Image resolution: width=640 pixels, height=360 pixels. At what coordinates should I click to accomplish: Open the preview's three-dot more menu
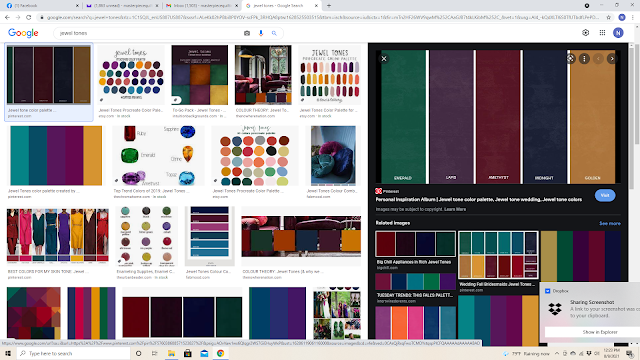[x=584, y=59]
